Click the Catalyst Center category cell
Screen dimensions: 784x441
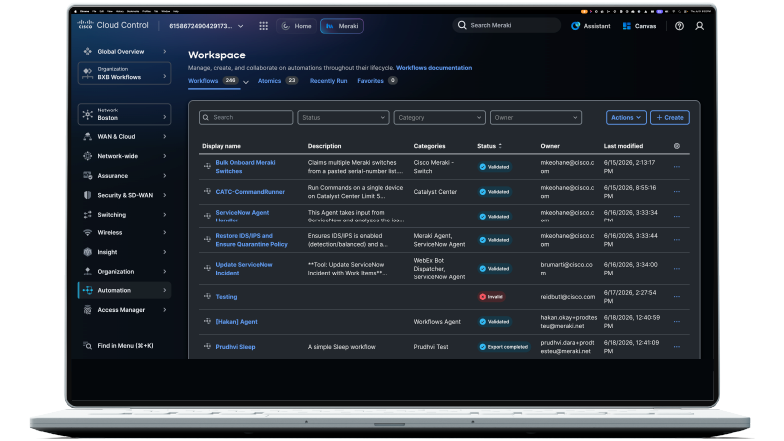435,192
